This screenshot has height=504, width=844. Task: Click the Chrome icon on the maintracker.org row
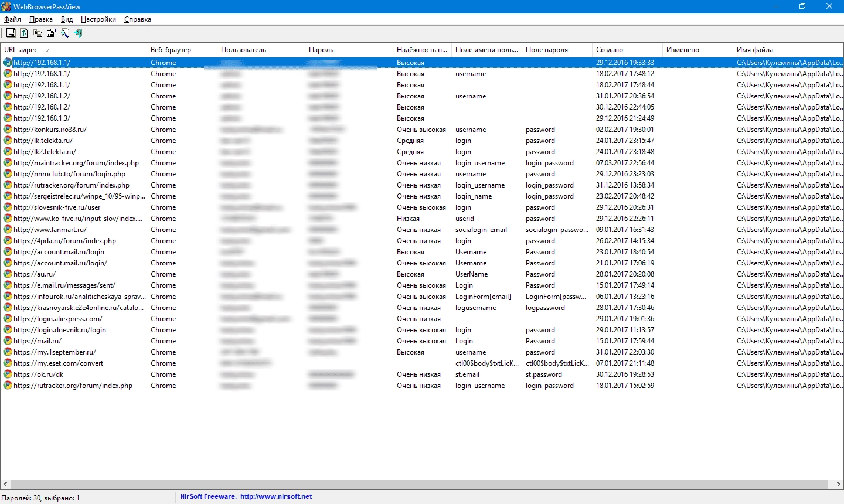click(8, 163)
